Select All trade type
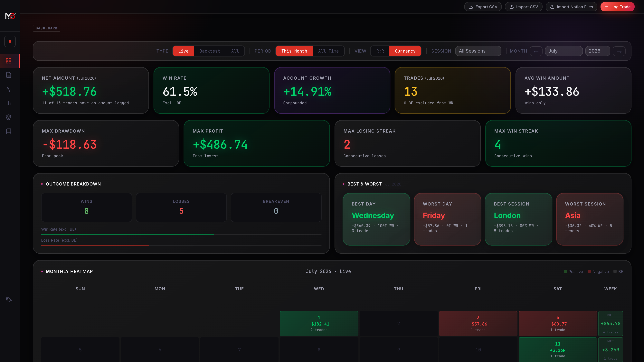This screenshot has height=362, width=644. (x=235, y=51)
